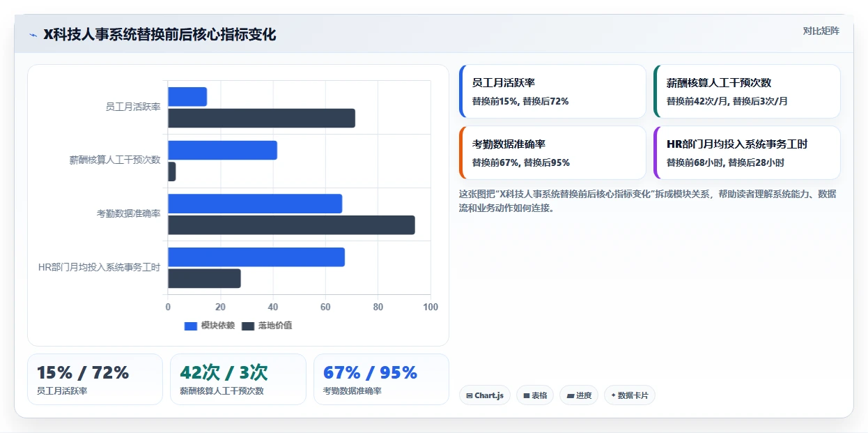Click the dark bar for 员工月活跃率
The height and width of the screenshot is (433, 868).
click(x=261, y=119)
